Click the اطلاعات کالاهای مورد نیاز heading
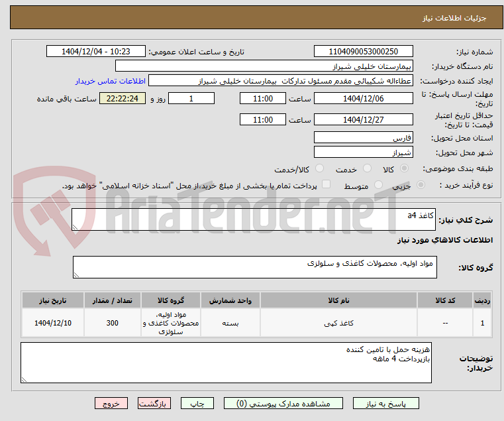 coord(445,240)
